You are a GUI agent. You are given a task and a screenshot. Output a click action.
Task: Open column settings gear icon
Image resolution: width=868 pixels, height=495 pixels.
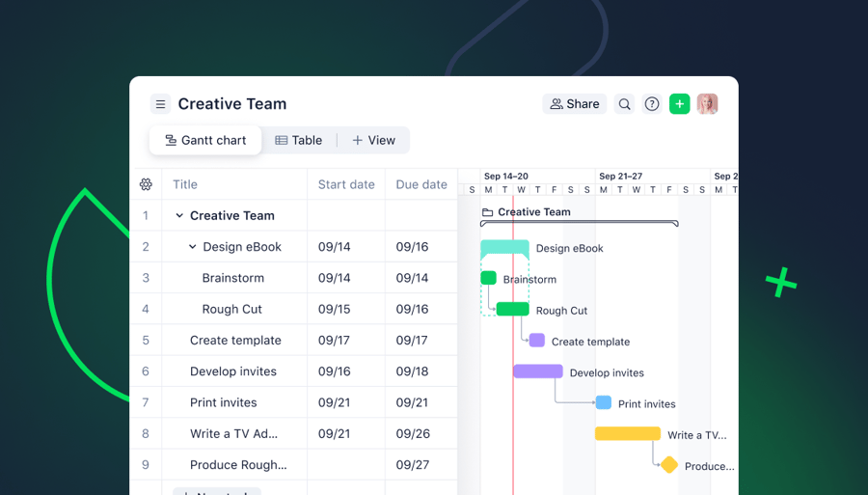pos(146,184)
